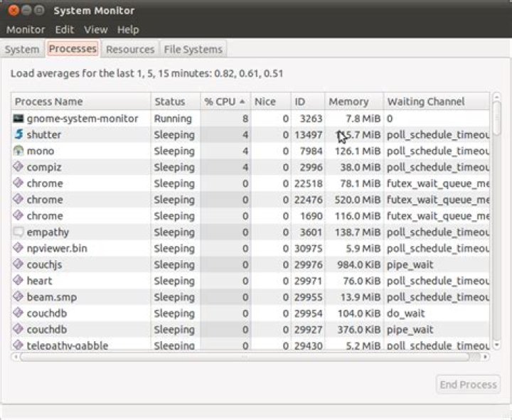The height and width of the screenshot is (420, 512).
Task: Click the 38.0 MiB memory value
Action: click(361, 168)
